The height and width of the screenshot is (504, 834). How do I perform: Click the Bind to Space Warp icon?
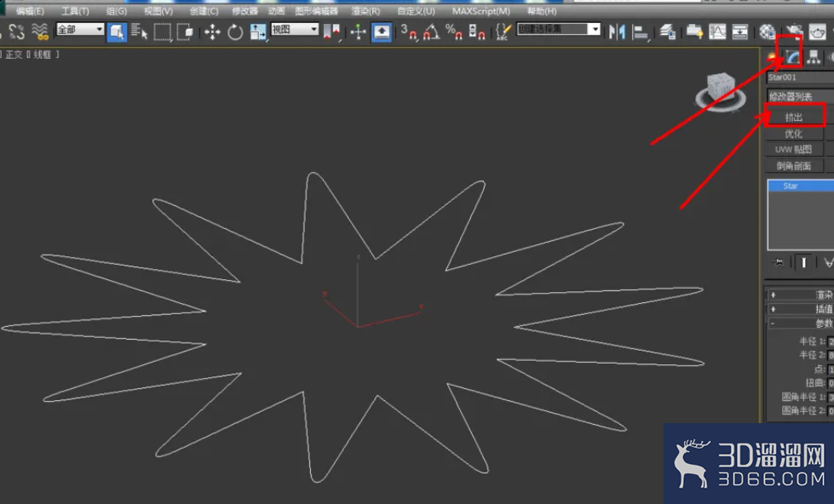(x=40, y=31)
